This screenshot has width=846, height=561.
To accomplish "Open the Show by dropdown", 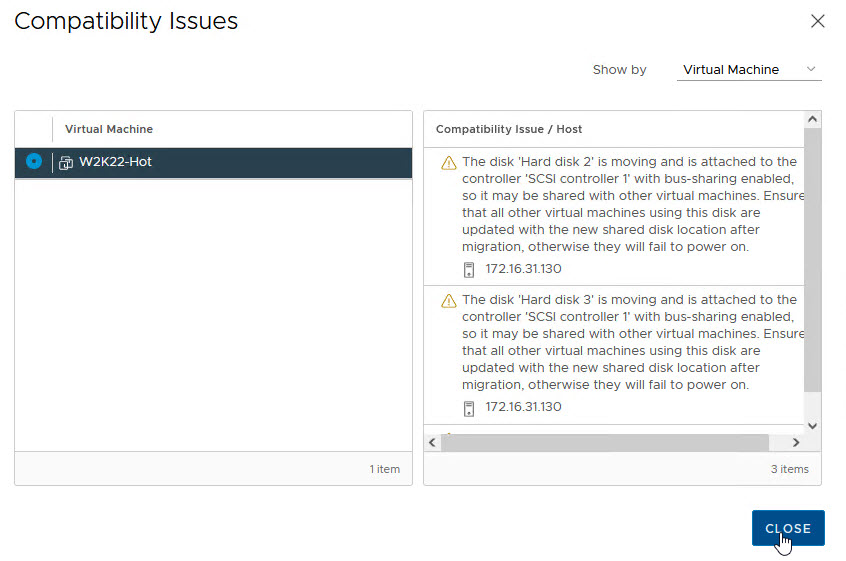I will (748, 70).
